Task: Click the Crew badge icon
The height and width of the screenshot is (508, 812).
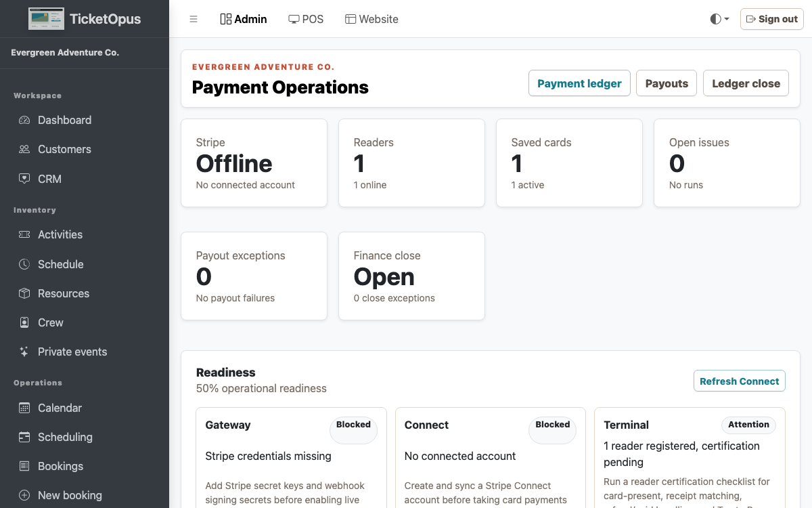Action: pos(24,322)
